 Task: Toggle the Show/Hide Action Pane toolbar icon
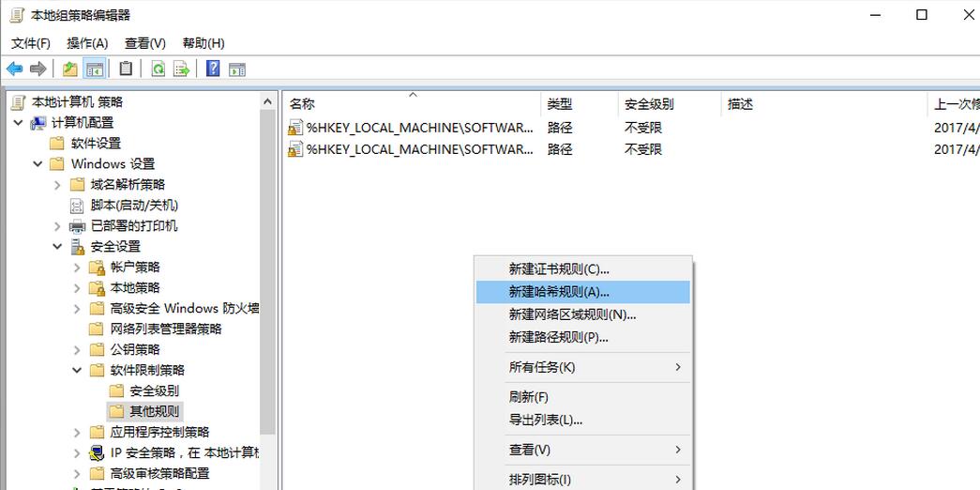point(237,69)
